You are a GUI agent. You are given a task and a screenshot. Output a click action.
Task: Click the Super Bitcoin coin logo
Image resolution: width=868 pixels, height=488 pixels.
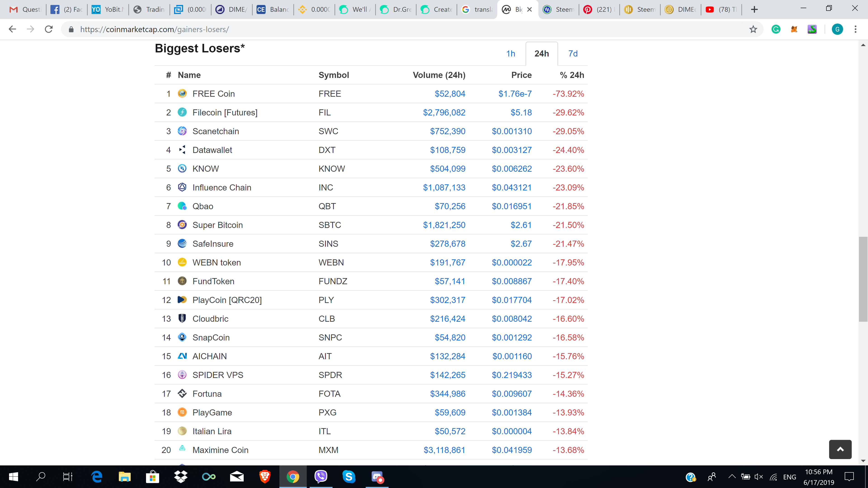tap(182, 225)
